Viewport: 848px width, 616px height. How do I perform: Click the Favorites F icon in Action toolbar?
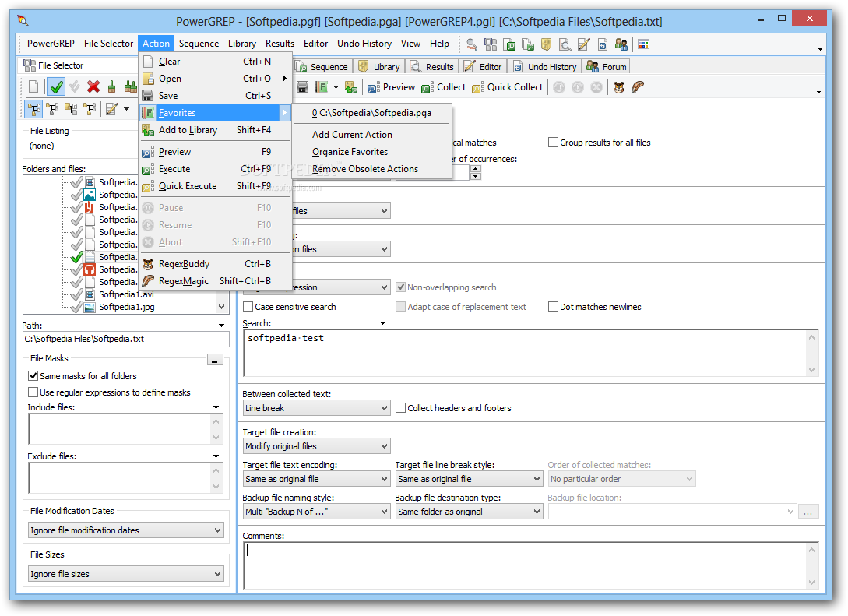(322, 87)
